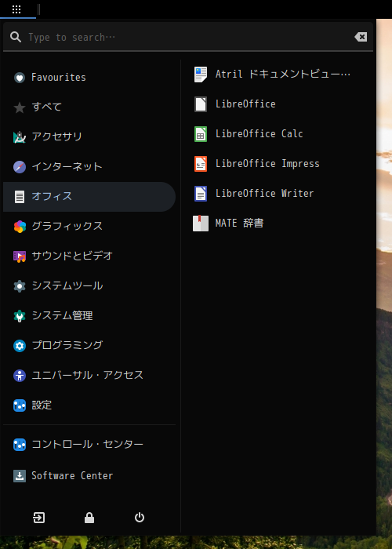Click the プログラミング cog icon
This screenshot has width=392, height=549.
[x=20, y=346]
